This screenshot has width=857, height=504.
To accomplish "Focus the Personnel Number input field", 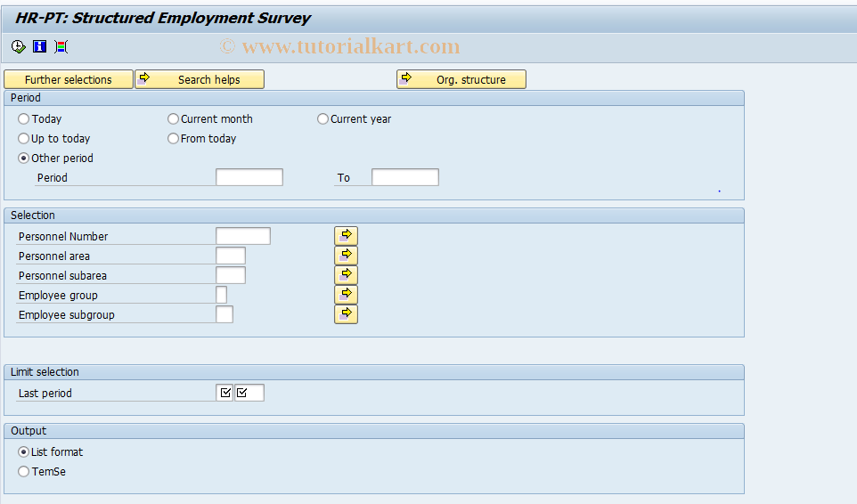I will [243, 236].
